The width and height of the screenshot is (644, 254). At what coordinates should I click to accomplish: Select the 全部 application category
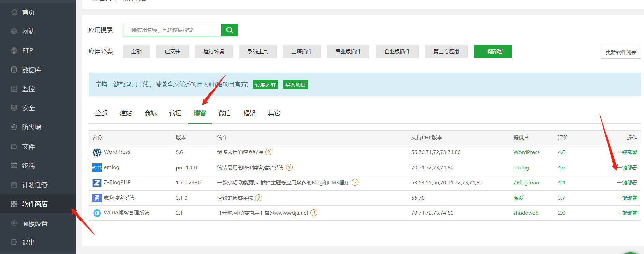(x=136, y=51)
